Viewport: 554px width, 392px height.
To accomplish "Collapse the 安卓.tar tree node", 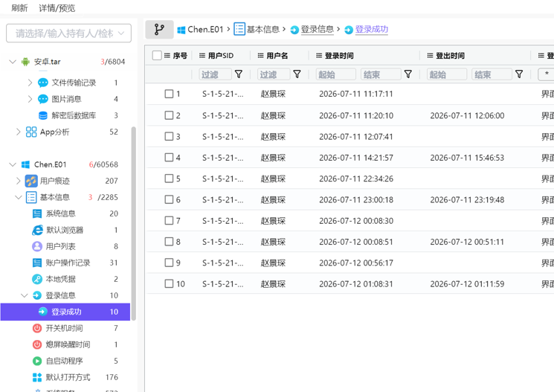I will coord(13,62).
